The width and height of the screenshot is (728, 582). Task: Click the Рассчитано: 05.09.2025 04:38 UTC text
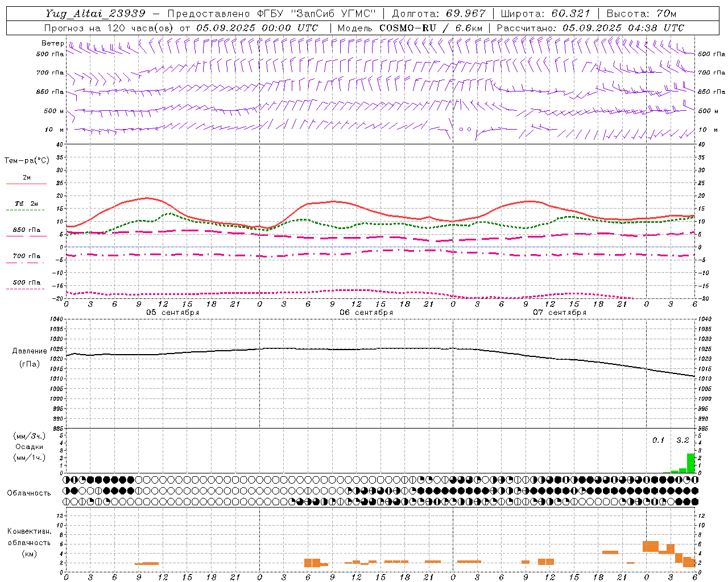pos(590,28)
